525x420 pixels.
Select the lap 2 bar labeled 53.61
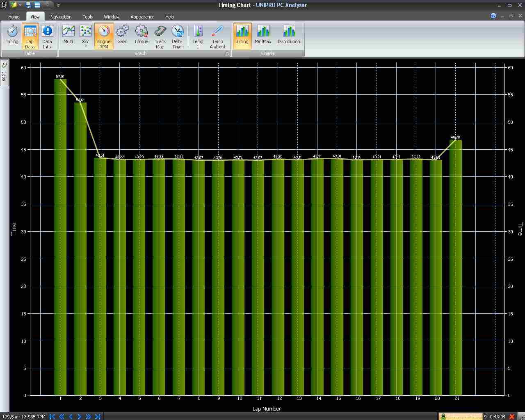pyautogui.click(x=80, y=249)
